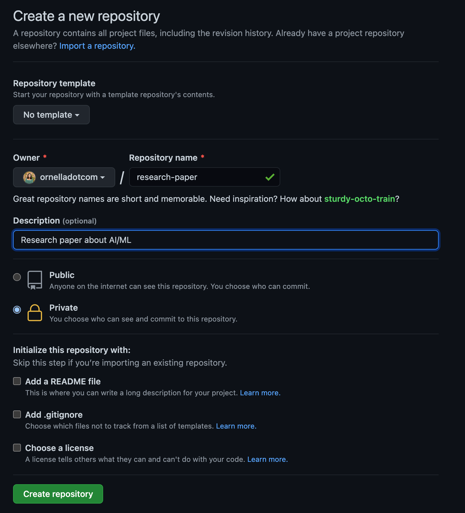Image resolution: width=465 pixels, height=513 pixels.
Task: Enable the Add a README file checkbox
Action: (x=17, y=381)
